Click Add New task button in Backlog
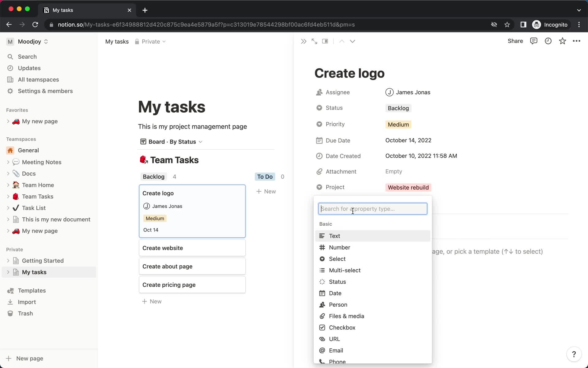 pyautogui.click(x=152, y=301)
